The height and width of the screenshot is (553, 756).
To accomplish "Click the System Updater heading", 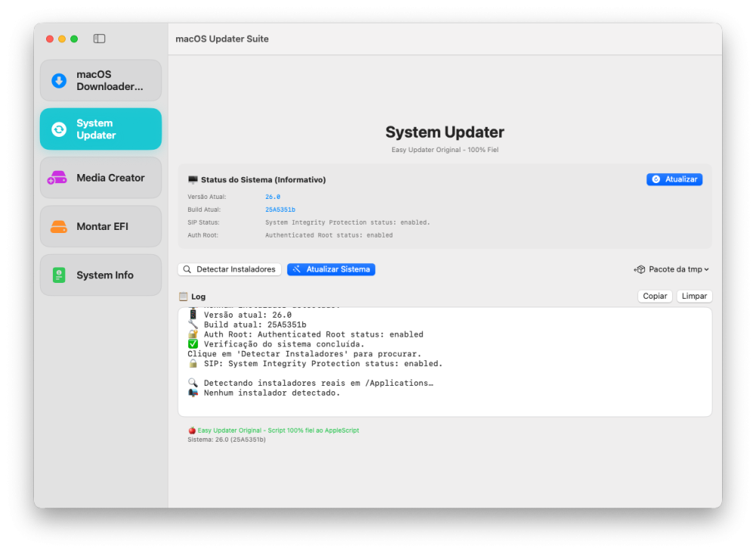I will (x=445, y=132).
